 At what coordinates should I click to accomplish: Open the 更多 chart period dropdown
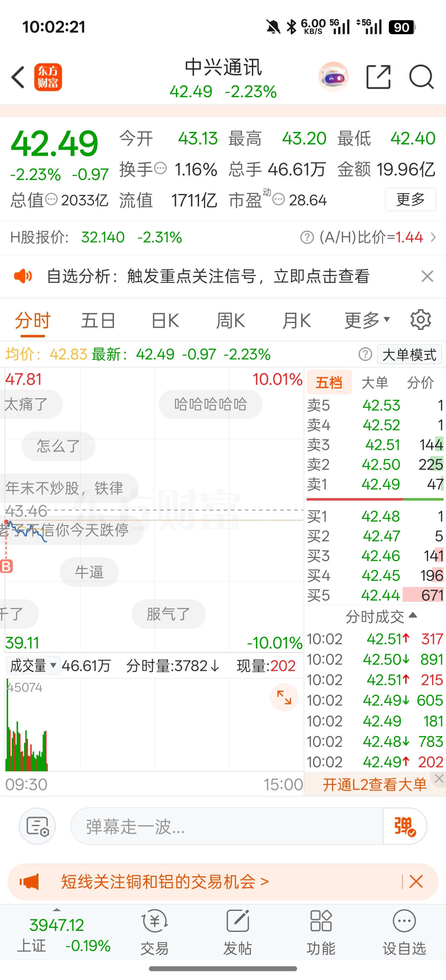(367, 320)
